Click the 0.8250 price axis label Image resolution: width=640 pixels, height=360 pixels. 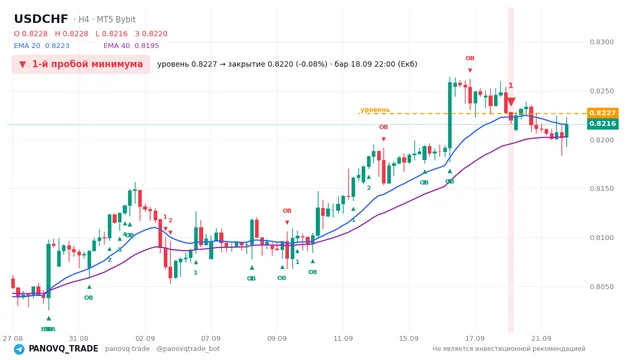602,91
